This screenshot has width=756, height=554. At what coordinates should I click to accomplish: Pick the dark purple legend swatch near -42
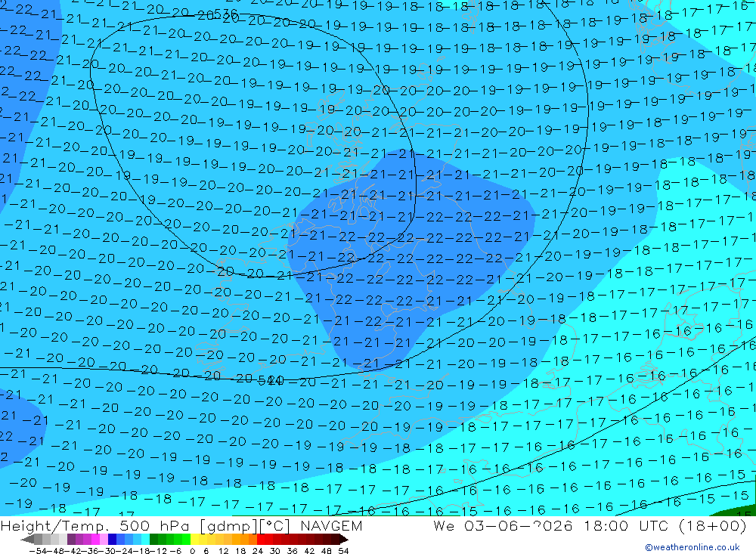click(x=71, y=539)
